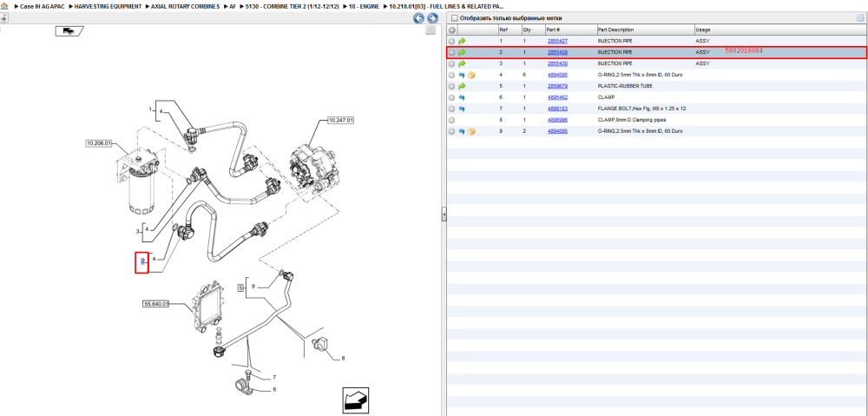Open the HARVESTING EQUIPMENT breadcrumb
Screen dimensions: 868x416
108,6
